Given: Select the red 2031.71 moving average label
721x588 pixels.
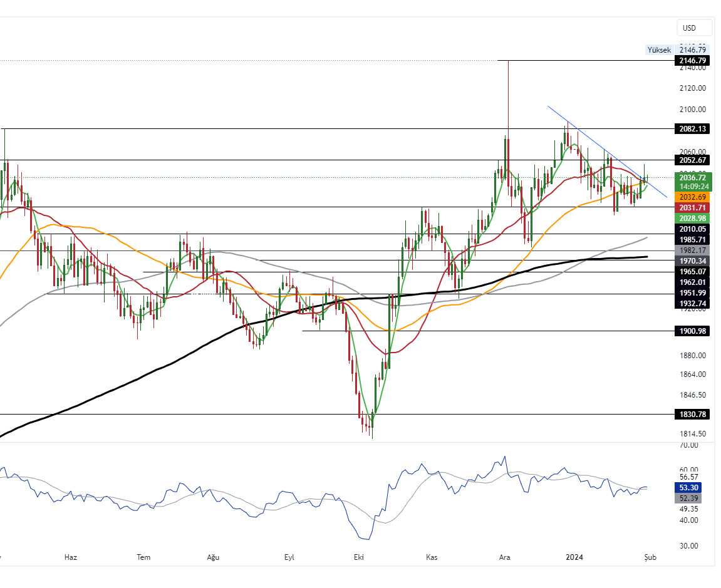Looking at the screenshot, I should (x=692, y=207).
